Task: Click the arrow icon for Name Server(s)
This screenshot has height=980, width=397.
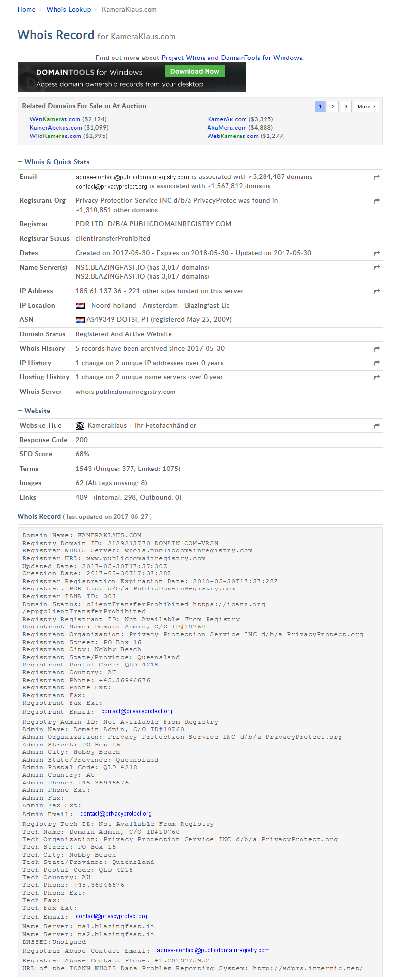Action: pyautogui.click(x=377, y=267)
